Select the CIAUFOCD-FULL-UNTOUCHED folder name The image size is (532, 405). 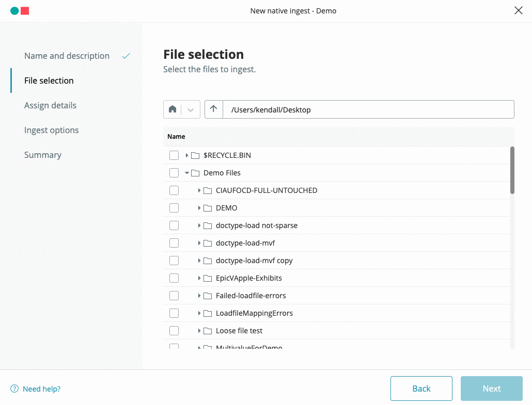click(x=267, y=190)
